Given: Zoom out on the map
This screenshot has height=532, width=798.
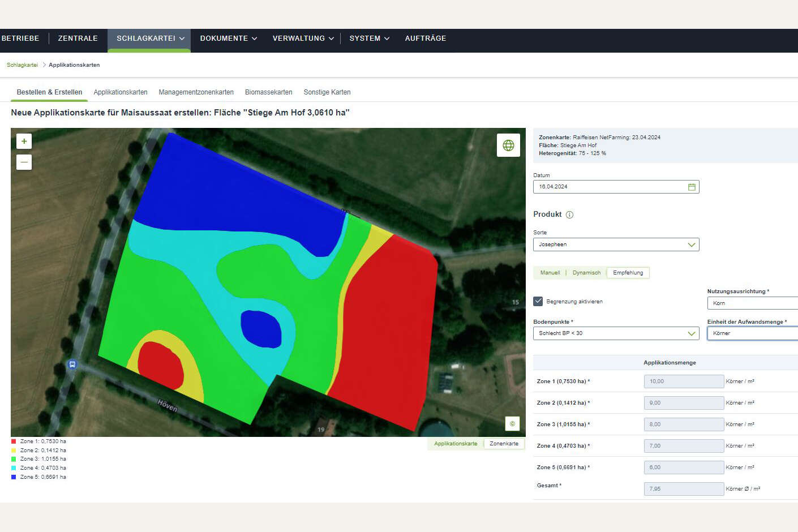Looking at the screenshot, I should click(24, 162).
